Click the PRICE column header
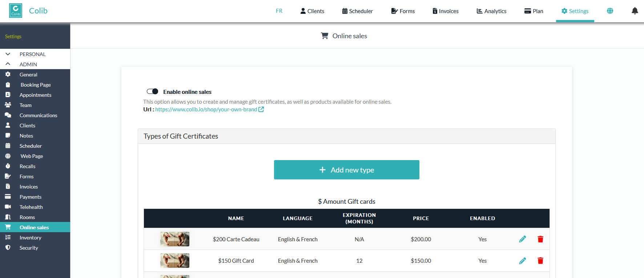 click(x=421, y=218)
